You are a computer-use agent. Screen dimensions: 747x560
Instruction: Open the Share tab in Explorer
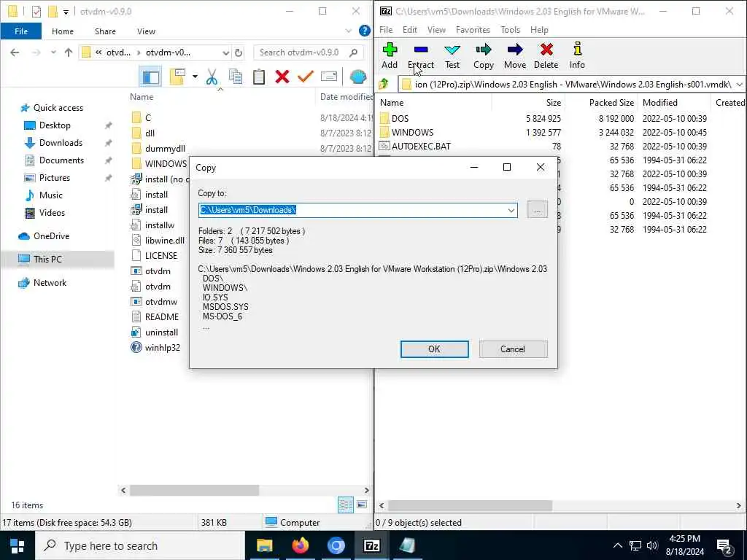point(105,31)
